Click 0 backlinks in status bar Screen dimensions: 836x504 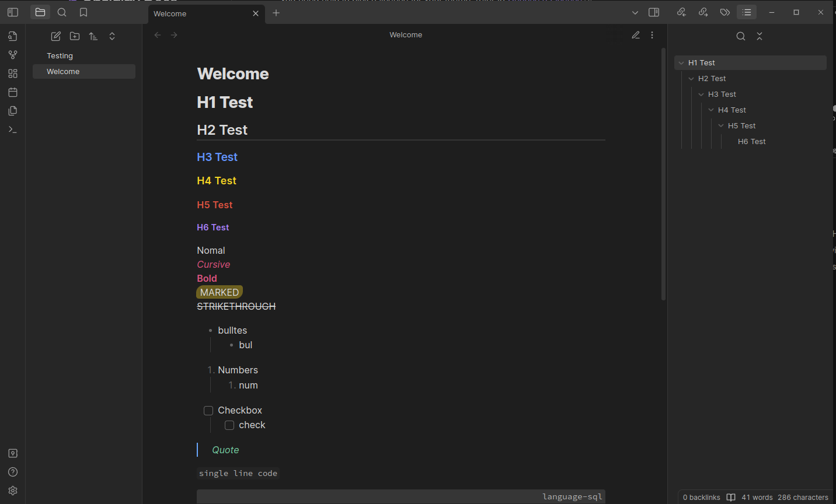click(x=702, y=498)
